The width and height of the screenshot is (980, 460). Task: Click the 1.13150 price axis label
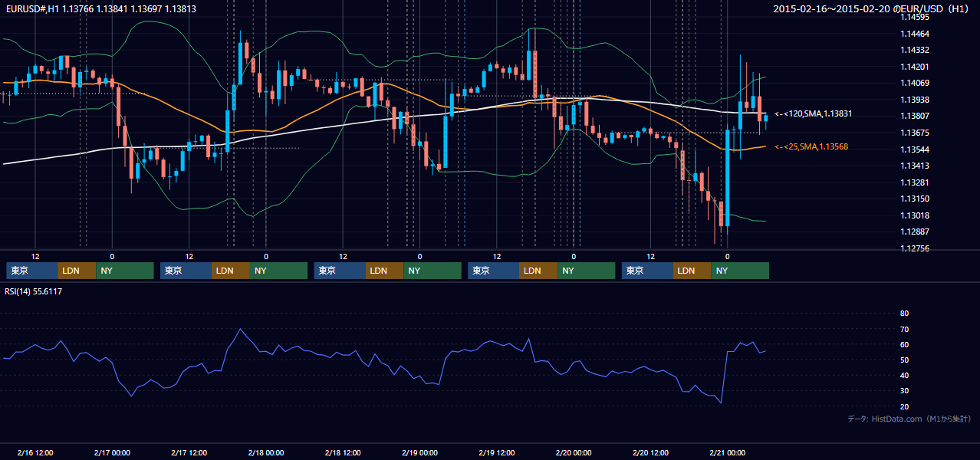(x=916, y=199)
